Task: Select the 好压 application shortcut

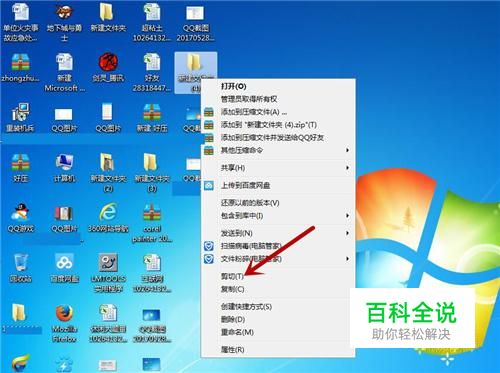Action: 20,168
